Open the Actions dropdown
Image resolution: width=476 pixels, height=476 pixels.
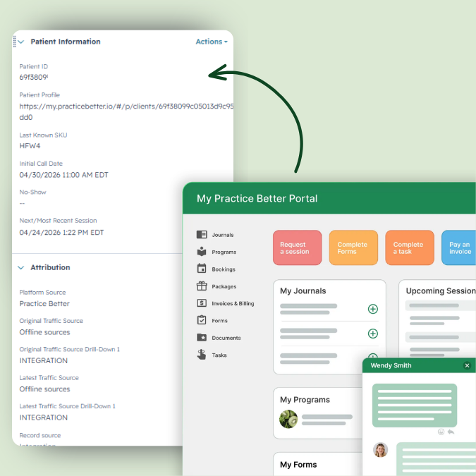[212, 42]
